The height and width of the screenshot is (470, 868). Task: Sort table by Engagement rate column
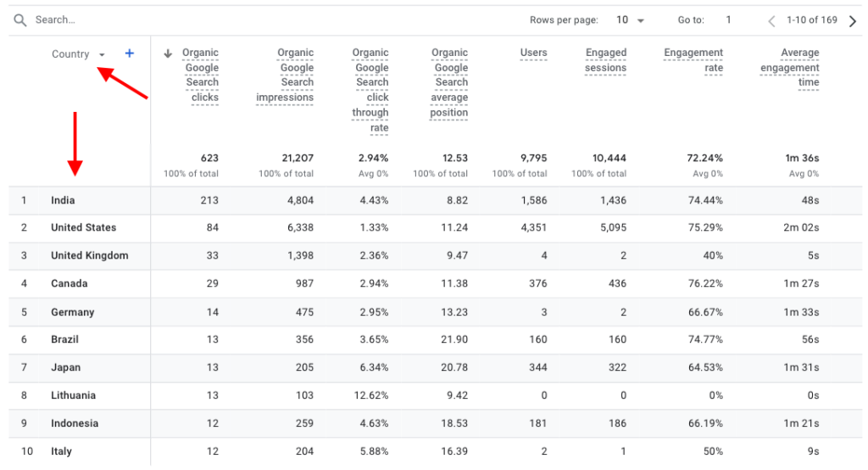pyautogui.click(x=693, y=60)
